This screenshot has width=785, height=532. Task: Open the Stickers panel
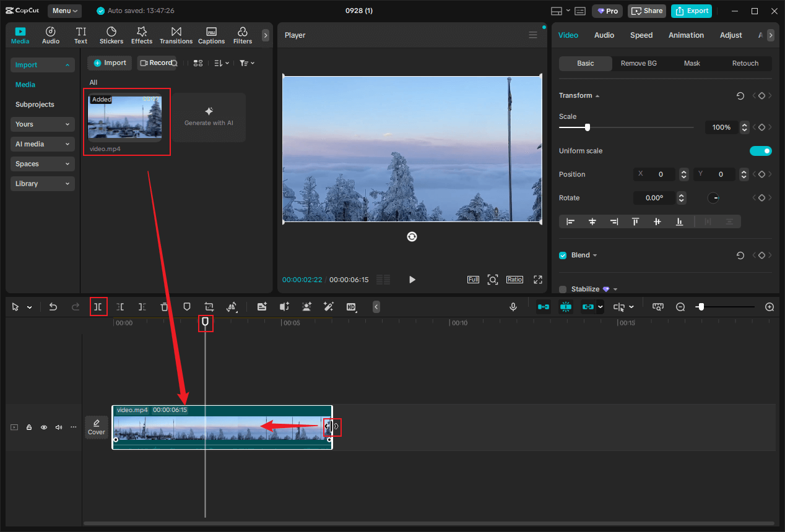pos(111,36)
